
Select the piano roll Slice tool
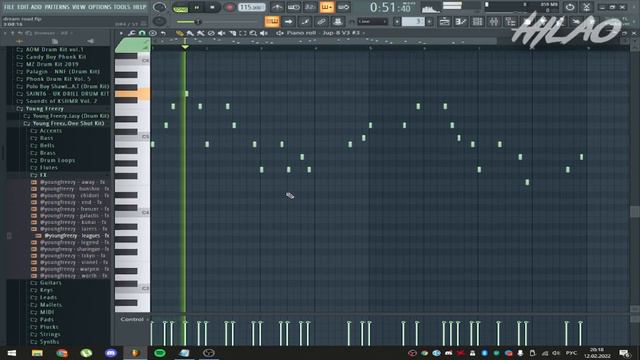pos(232,33)
